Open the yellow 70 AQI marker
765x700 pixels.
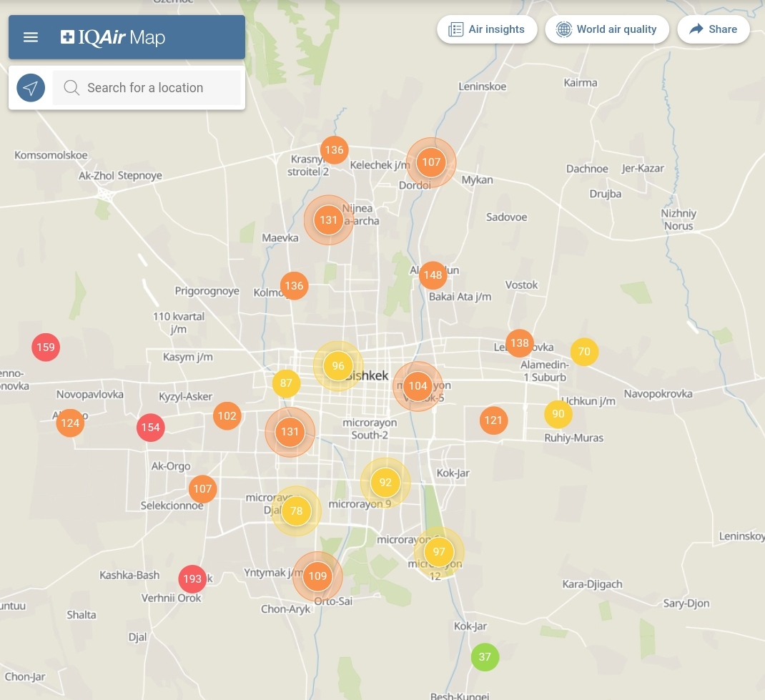584,352
